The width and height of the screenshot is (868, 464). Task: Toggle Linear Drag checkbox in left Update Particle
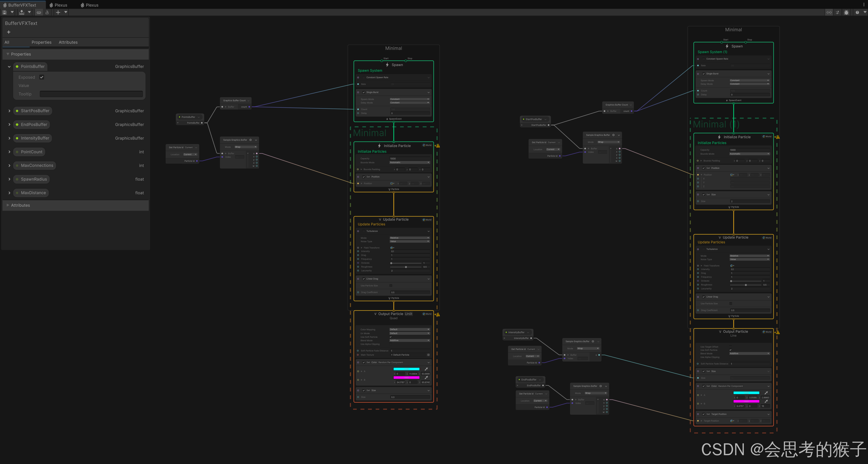point(363,279)
